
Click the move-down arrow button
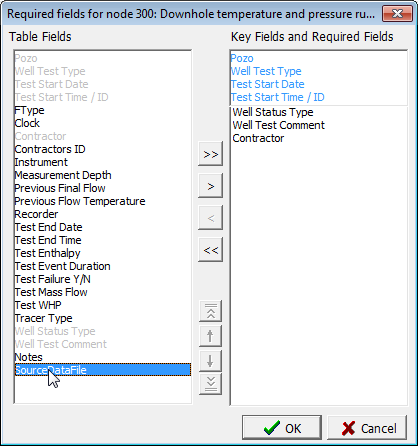(210, 360)
